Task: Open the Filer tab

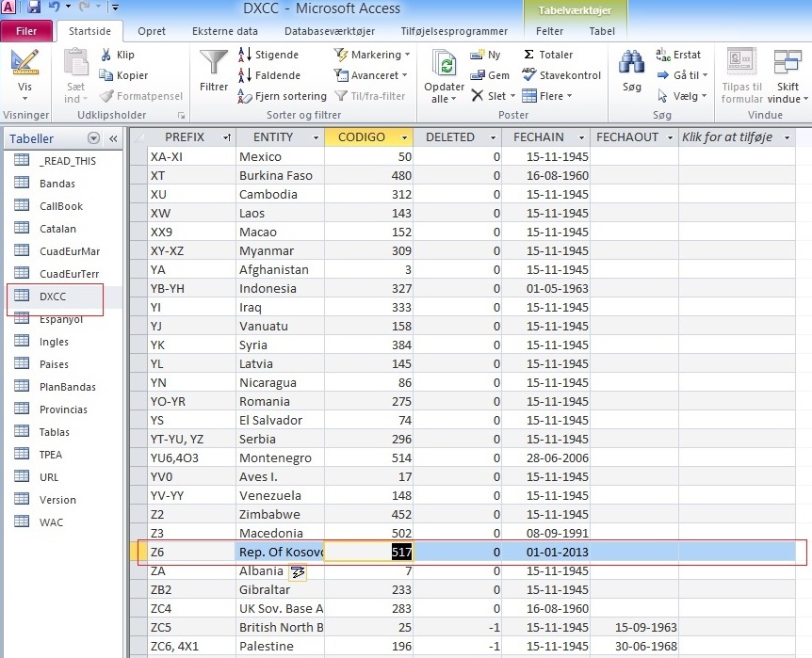Action: point(26,31)
